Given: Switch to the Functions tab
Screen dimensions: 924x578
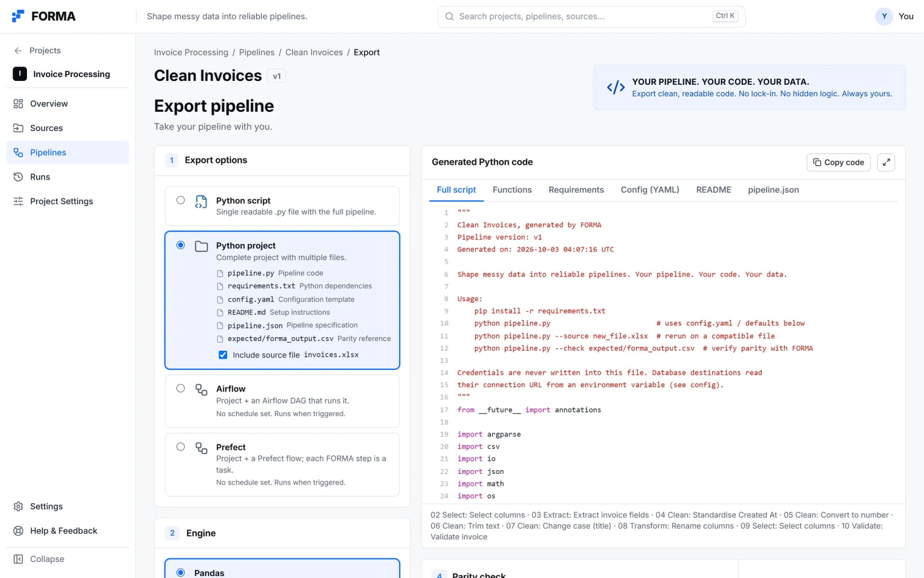Looking at the screenshot, I should 512,190.
